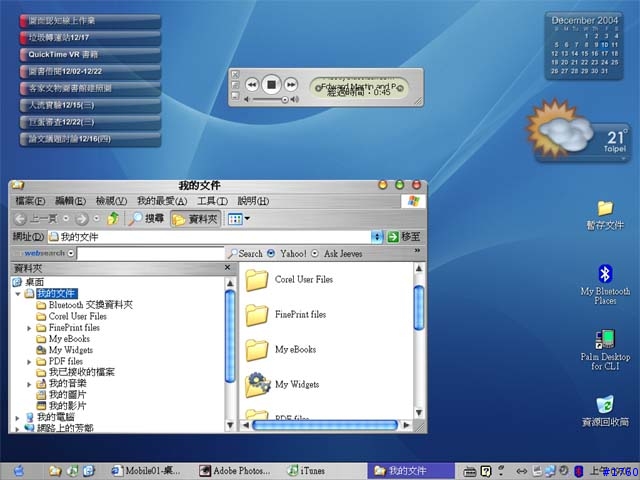Collapse the 我的文件 tree node
This screenshot has height=480, width=640.
[x=18, y=294]
